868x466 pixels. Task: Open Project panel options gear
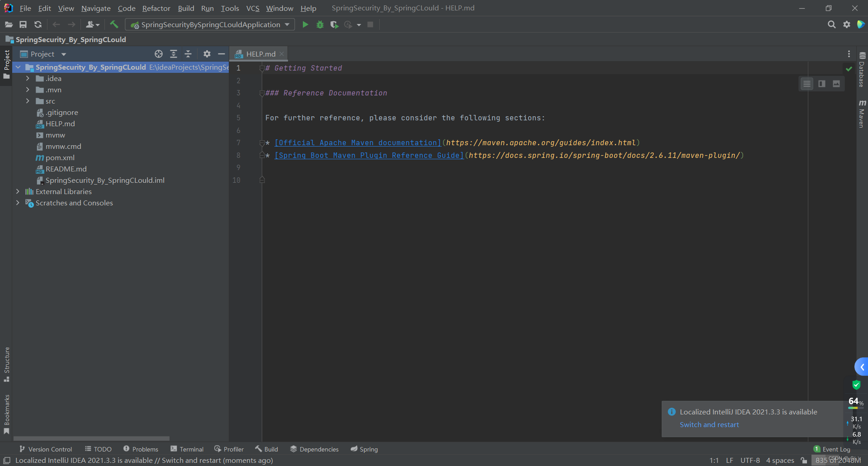[x=207, y=54]
